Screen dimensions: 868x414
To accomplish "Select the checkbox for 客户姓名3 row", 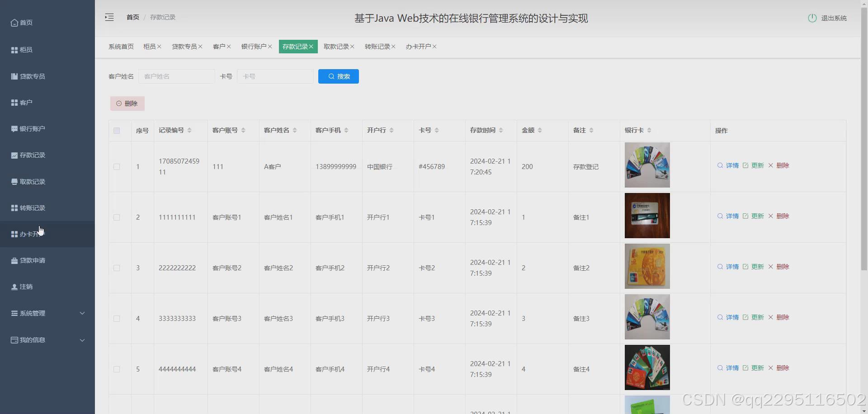I will point(116,319).
